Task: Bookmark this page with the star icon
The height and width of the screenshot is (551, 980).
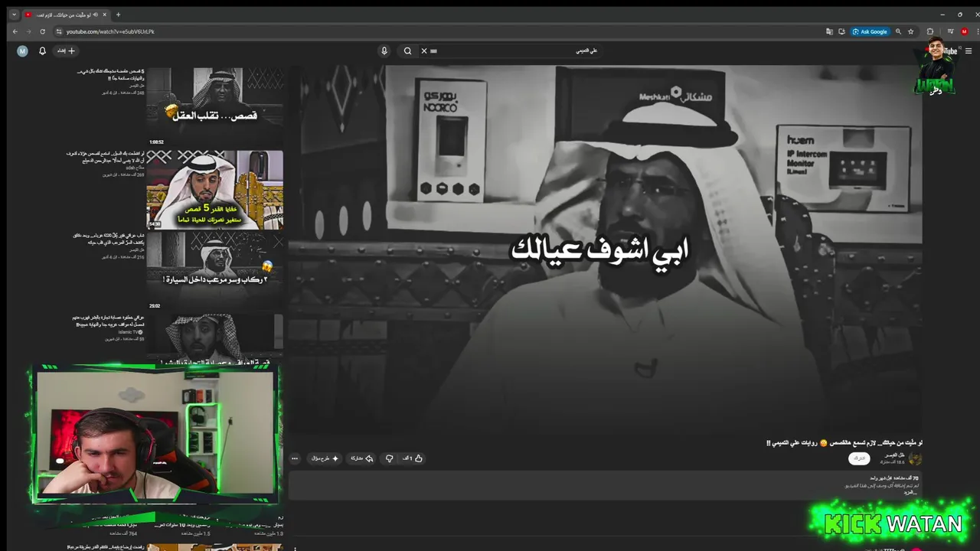Action: coord(910,31)
